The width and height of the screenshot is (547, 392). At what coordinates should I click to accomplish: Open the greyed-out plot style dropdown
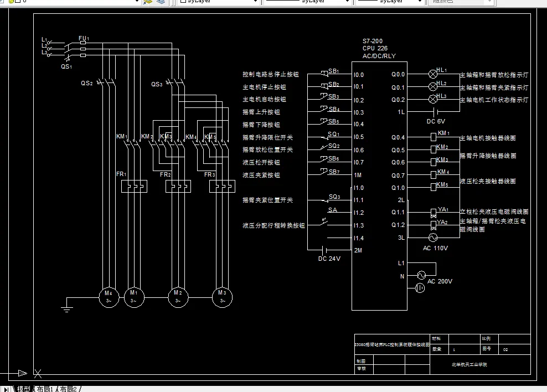pyautogui.click(x=490, y=2)
